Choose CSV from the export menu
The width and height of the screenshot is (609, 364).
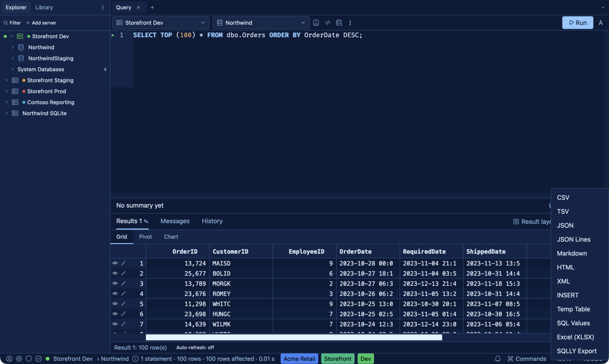point(580,197)
